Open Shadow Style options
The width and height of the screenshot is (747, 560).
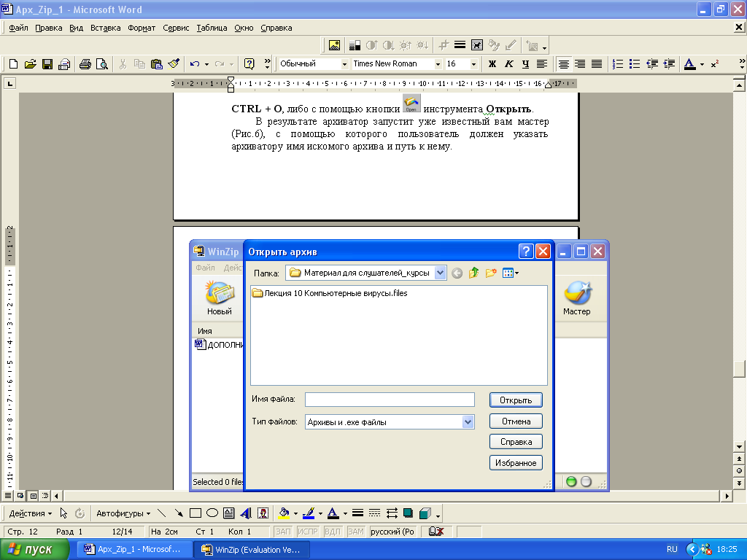pos(409,513)
